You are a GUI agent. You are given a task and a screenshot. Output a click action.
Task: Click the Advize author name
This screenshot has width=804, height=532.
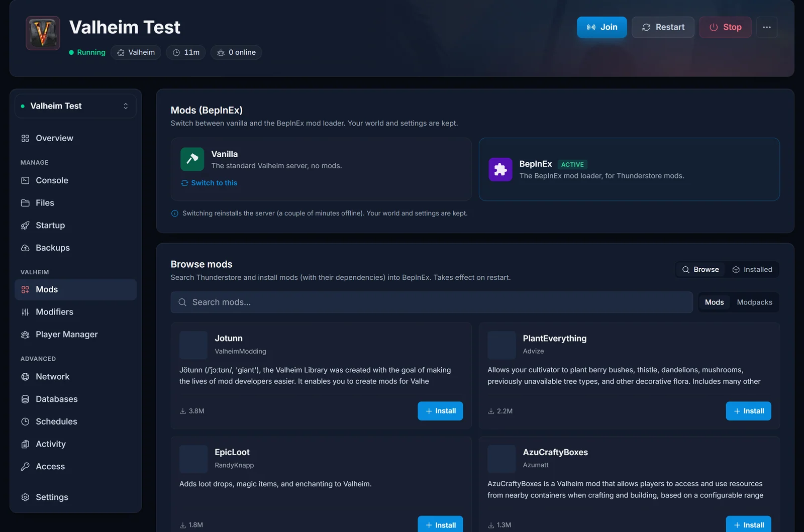pyautogui.click(x=533, y=351)
